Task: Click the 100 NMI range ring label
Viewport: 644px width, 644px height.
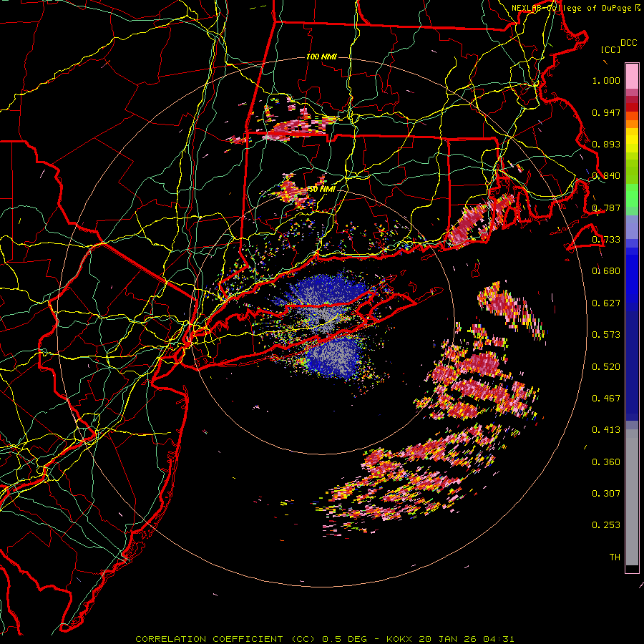Action: (321, 57)
